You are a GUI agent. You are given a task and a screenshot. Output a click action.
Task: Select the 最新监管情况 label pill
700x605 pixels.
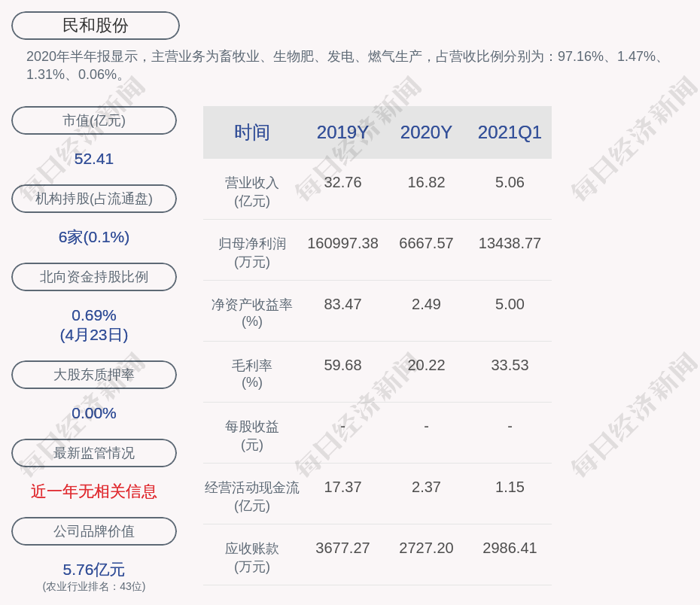click(94, 453)
